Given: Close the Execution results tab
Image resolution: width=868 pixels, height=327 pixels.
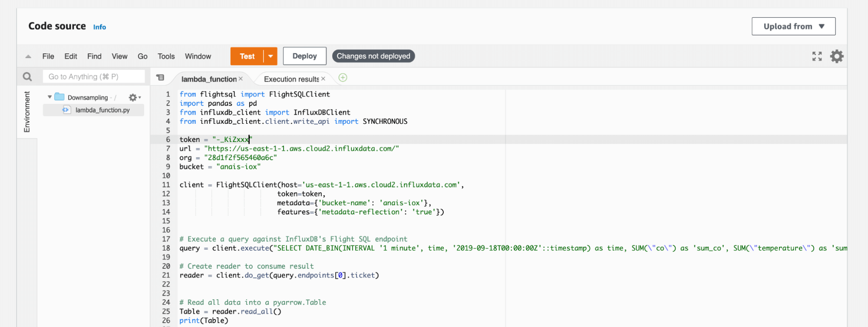Looking at the screenshot, I should [323, 79].
